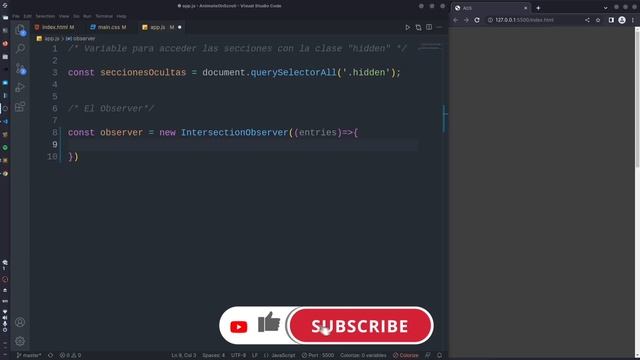
Task: Toggle Colorize in status bar
Action: click(406, 355)
